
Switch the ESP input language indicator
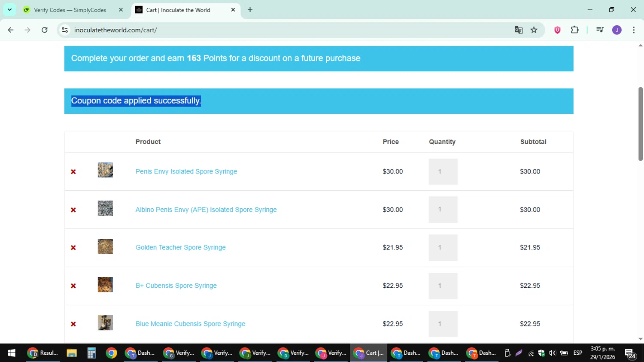(578, 353)
